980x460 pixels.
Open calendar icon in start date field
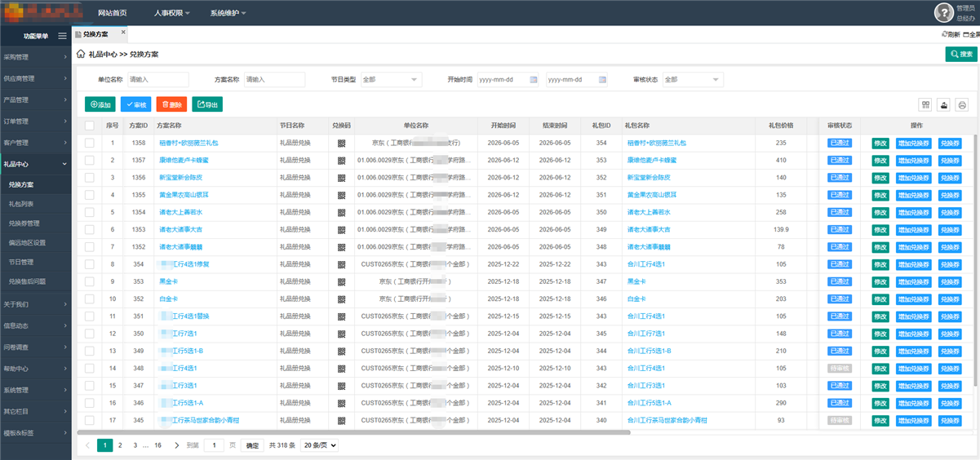click(533, 80)
